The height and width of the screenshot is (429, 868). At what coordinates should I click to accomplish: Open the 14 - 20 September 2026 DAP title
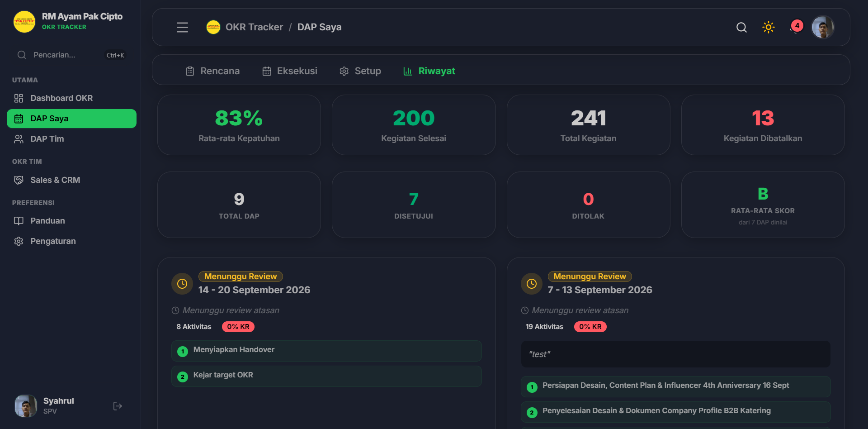[254, 290]
